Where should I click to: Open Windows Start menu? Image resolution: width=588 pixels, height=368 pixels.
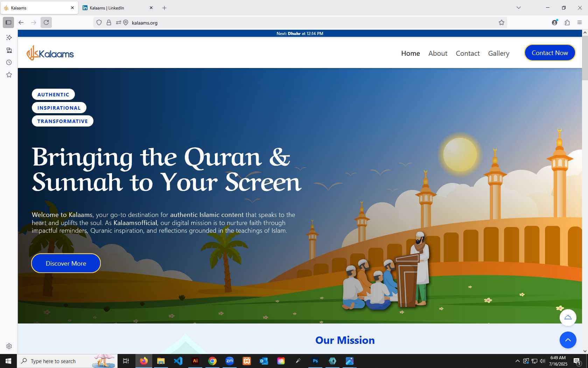(x=8, y=361)
